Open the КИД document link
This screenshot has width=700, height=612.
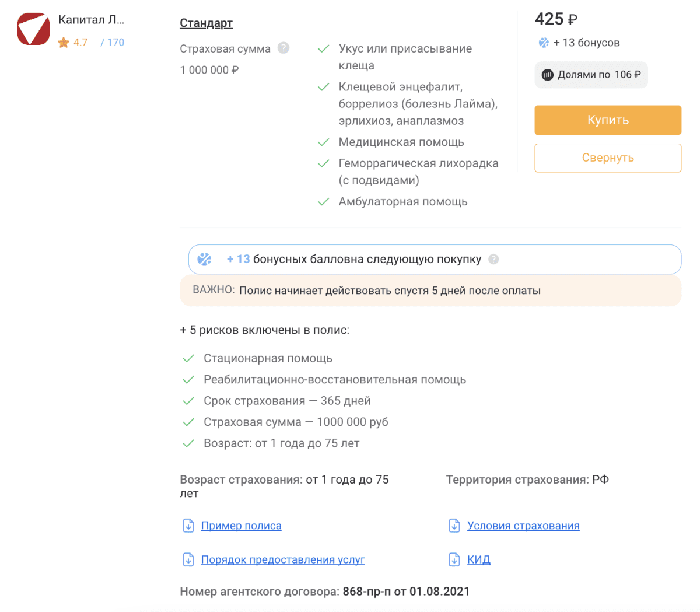[478, 559]
